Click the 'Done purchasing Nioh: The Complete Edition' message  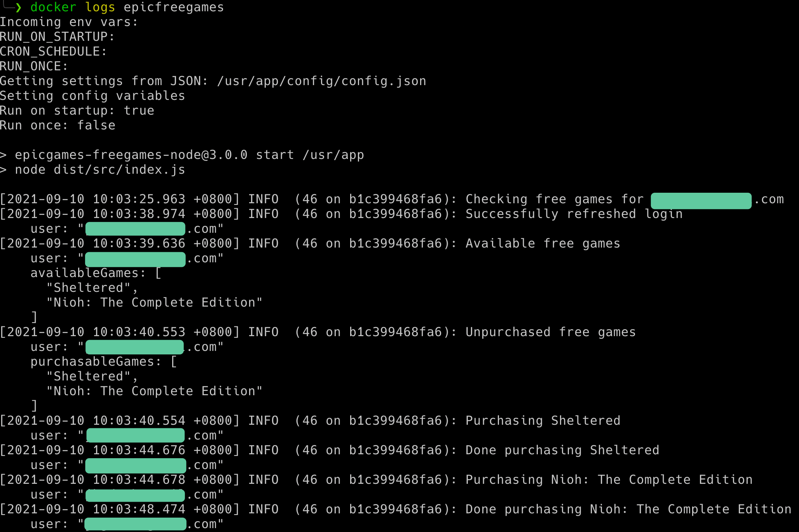pyautogui.click(x=628, y=509)
